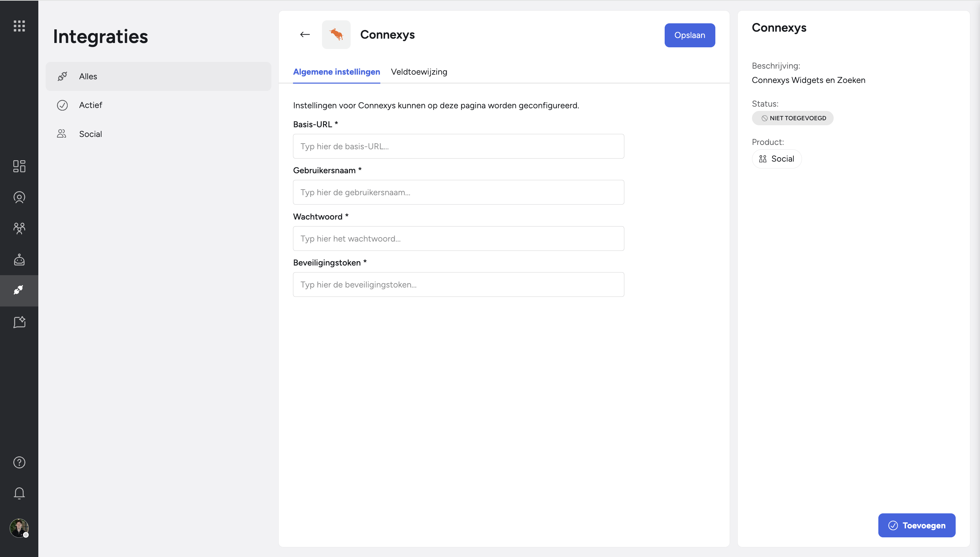Select the Social filter in the list
This screenshot has width=980, height=557.
[158, 134]
